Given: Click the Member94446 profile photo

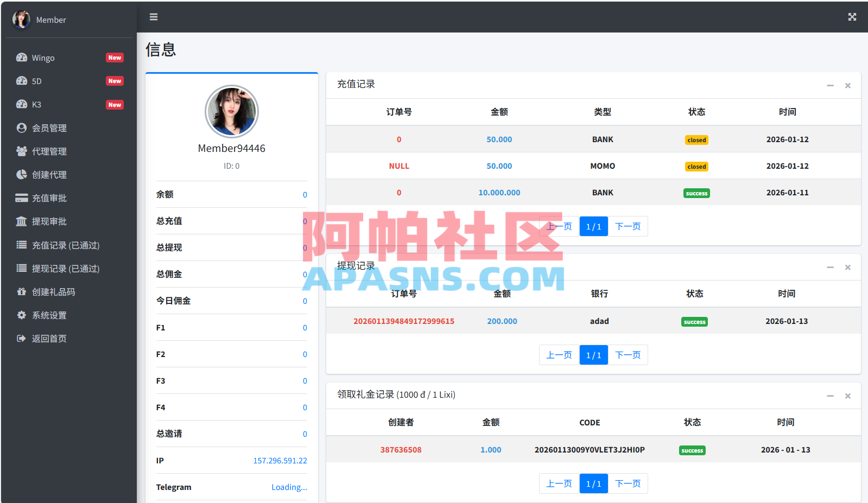Looking at the screenshot, I should [x=232, y=111].
